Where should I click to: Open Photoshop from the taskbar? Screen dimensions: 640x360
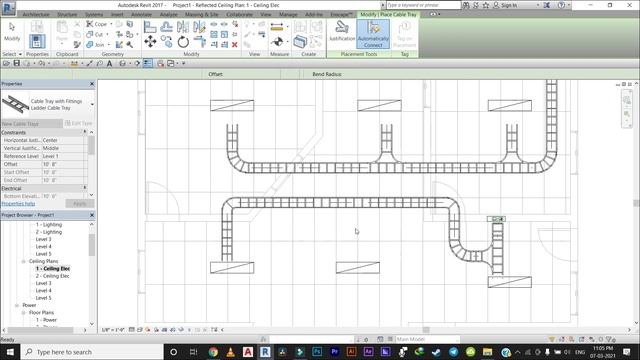pos(317,352)
